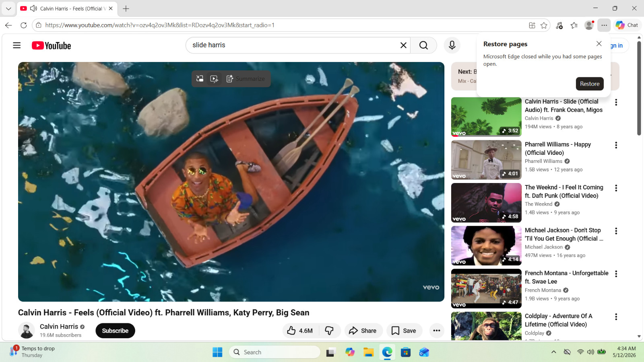
Task: Open French Montana Unforgettable title
Action: (x=567, y=278)
